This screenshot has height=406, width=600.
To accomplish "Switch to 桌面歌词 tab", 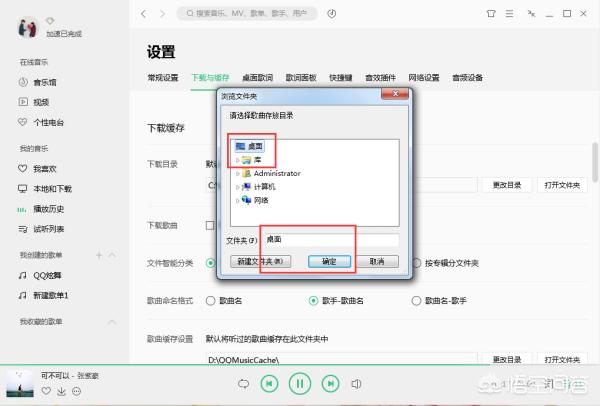I will [258, 78].
